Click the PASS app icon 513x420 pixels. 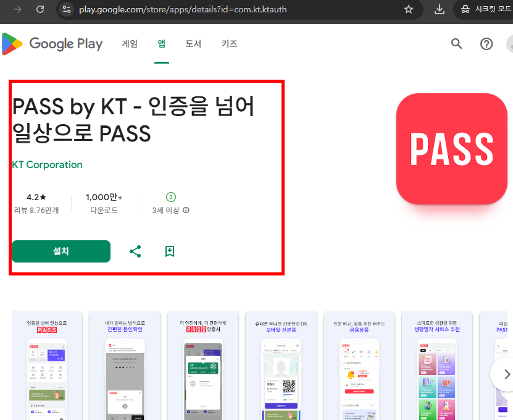(451, 149)
